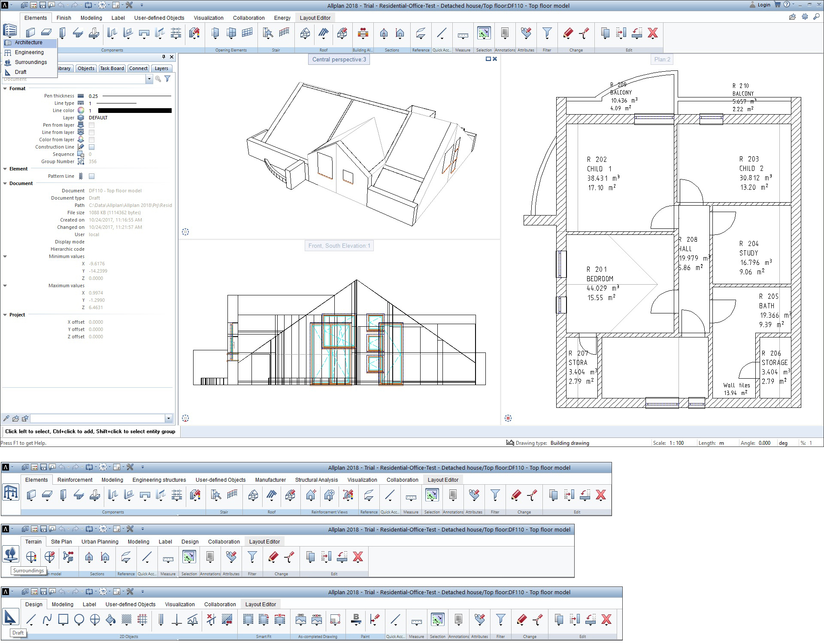Click the Rectangle tool in Draft ribbon strip
This screenshot has height=644, width=824.
[63, 620]
